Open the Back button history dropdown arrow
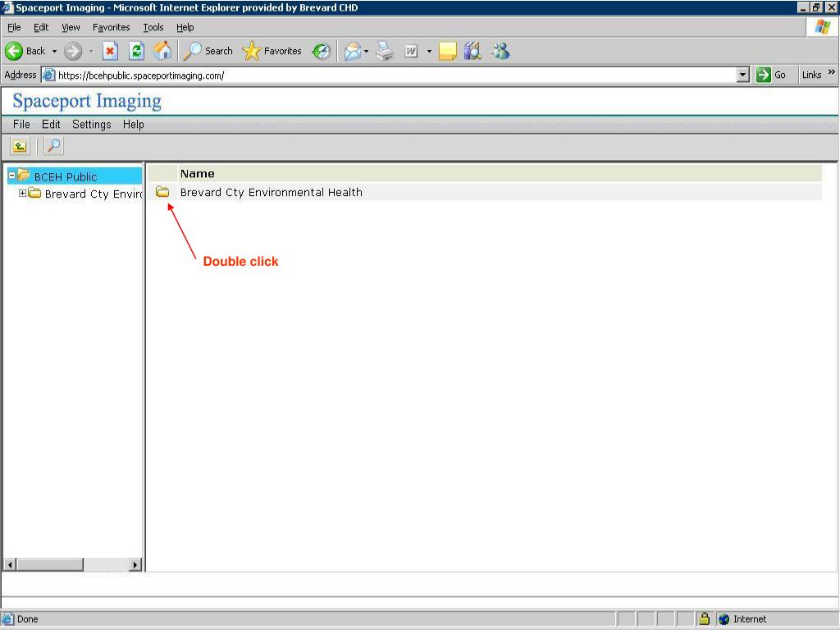840x630 pixels. (x=54, y=52)
